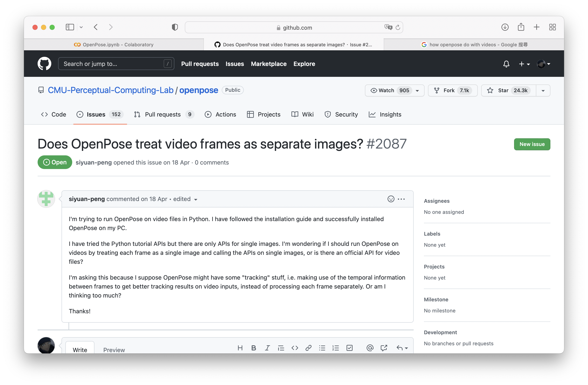The width and height of the screenshot is (588, 385).
Task: Open the Security tab
Action: pos(341,115)
